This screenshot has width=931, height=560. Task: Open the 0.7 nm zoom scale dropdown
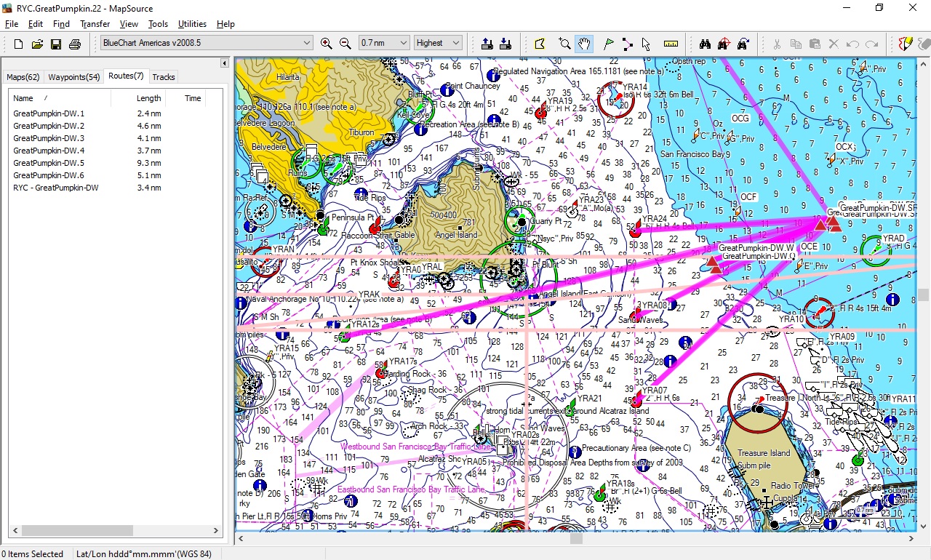[x=383, y=43]
